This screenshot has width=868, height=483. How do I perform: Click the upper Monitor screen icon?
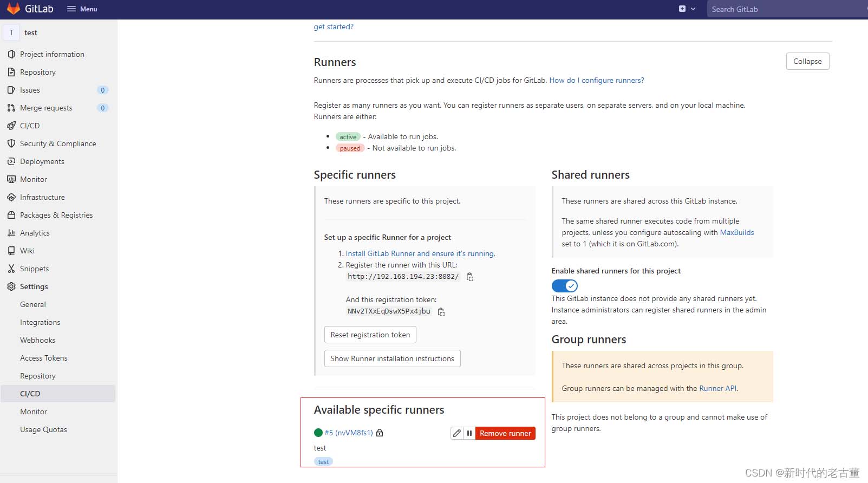tap(11, 179)
